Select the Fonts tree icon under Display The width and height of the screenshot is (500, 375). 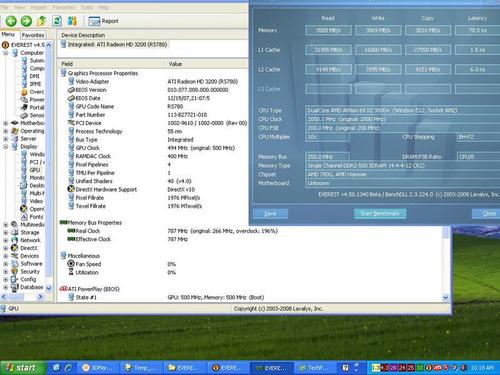click(x=24, y=217)
